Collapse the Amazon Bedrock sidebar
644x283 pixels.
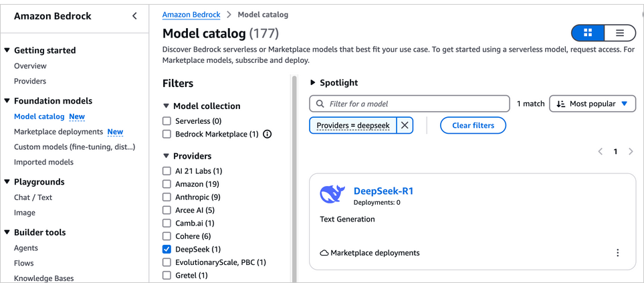pyautogui.click(x=134, y=16)
